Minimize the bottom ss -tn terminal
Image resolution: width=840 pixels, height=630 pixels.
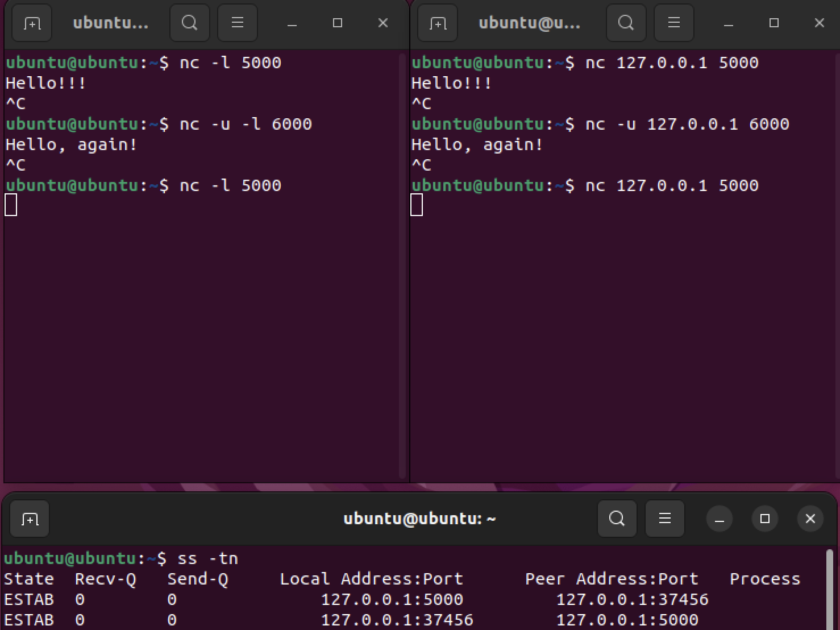(720, 519)
